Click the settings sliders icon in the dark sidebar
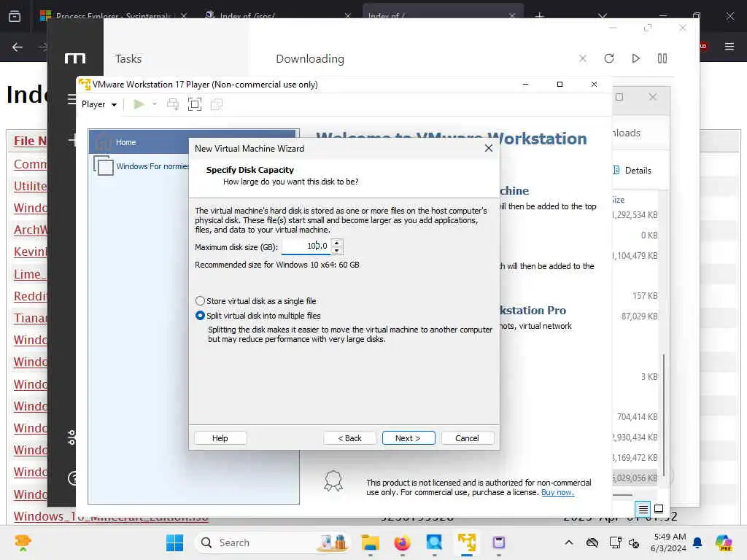The image size is (747, 560). (71, 437)
